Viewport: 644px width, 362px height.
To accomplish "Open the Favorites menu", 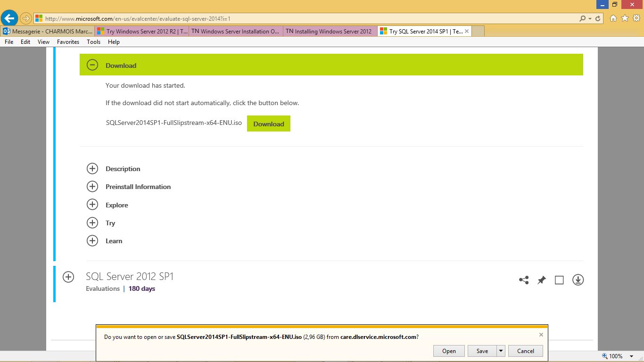I will pos(68,42).
